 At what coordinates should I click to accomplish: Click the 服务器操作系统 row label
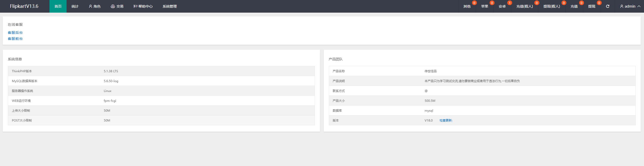(22, 91)
